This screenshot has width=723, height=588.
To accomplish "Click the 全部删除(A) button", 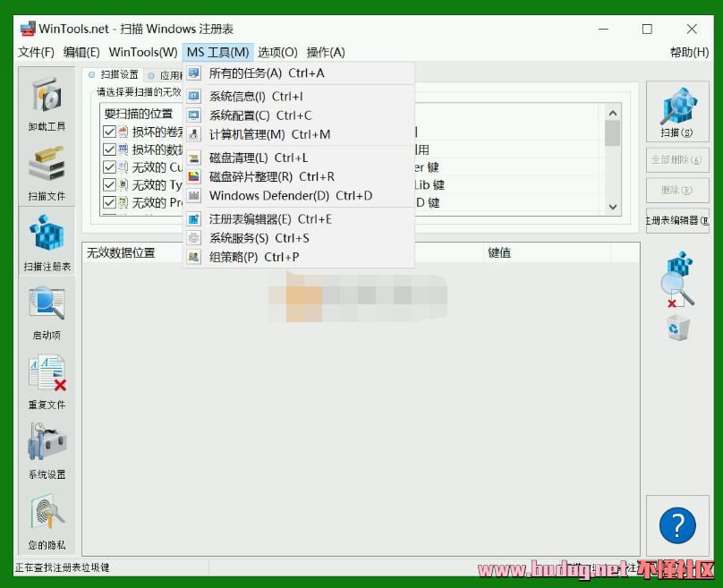I will (x=677, y=160).
